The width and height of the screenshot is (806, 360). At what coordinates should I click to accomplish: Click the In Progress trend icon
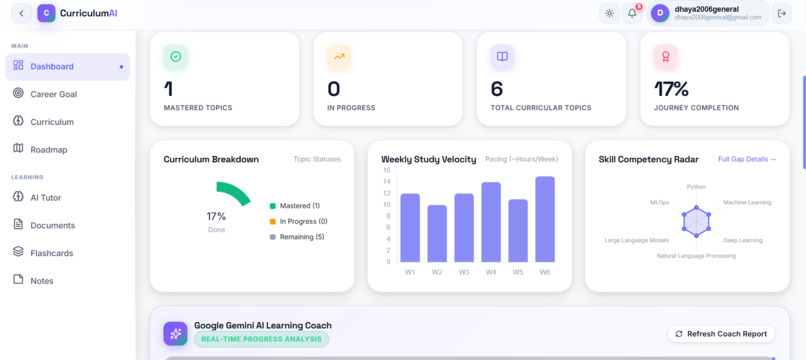pyautogui.click(x=339, y=57)
